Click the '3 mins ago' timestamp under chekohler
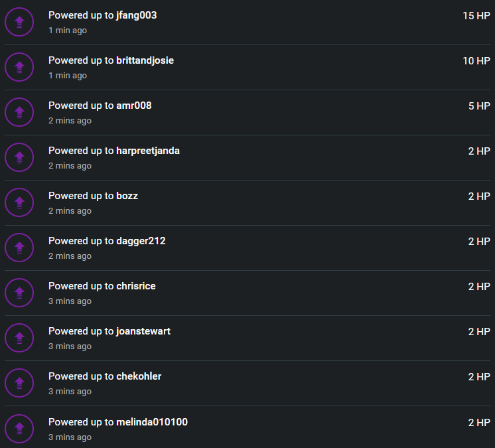 pyautogui.click(x=70, y=392)
